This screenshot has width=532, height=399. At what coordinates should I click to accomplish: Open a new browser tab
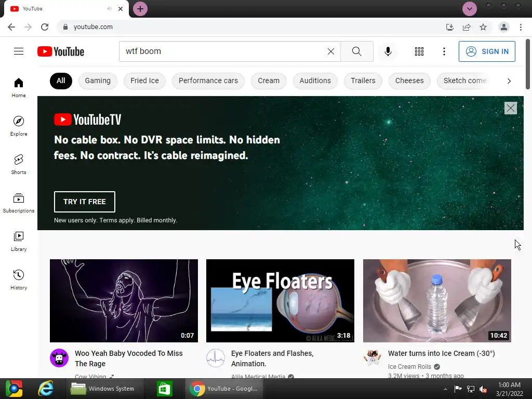tap(140, 9)
